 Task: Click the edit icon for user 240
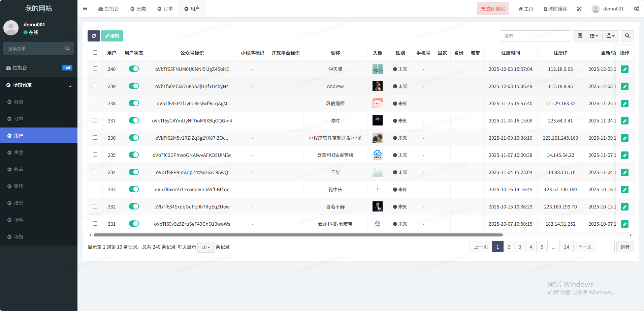tap(624, 69)
